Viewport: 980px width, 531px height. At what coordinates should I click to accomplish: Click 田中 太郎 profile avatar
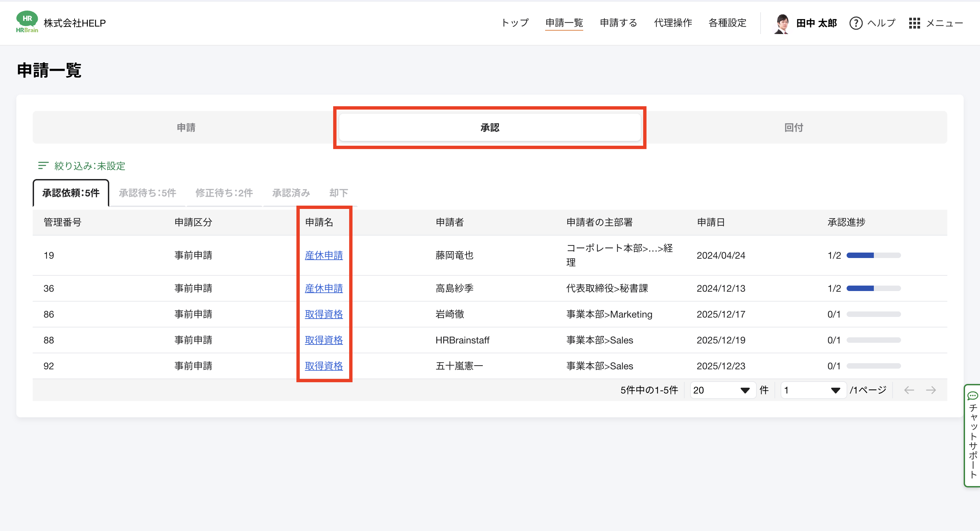[782, 23]
